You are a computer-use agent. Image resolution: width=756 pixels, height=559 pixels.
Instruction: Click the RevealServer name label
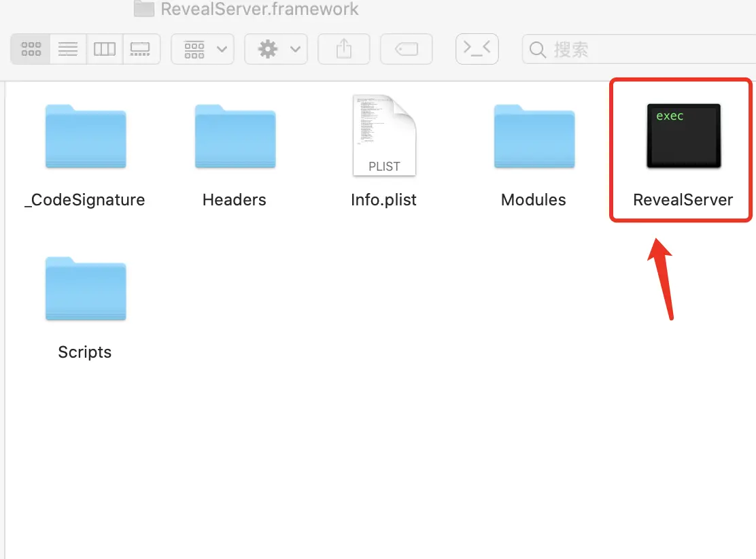683,200
